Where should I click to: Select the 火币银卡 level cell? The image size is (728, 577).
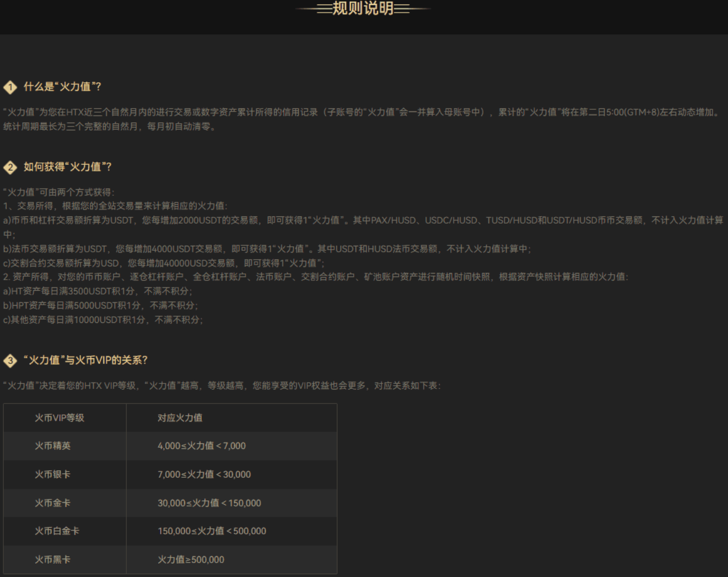[53, 474]
